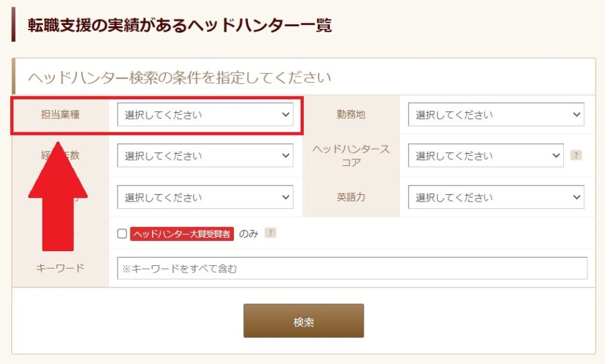Click heading 転職支援の実績があるヘッドハンター一覧
Viewport: 605px width, 364px height.
point(179,26)
